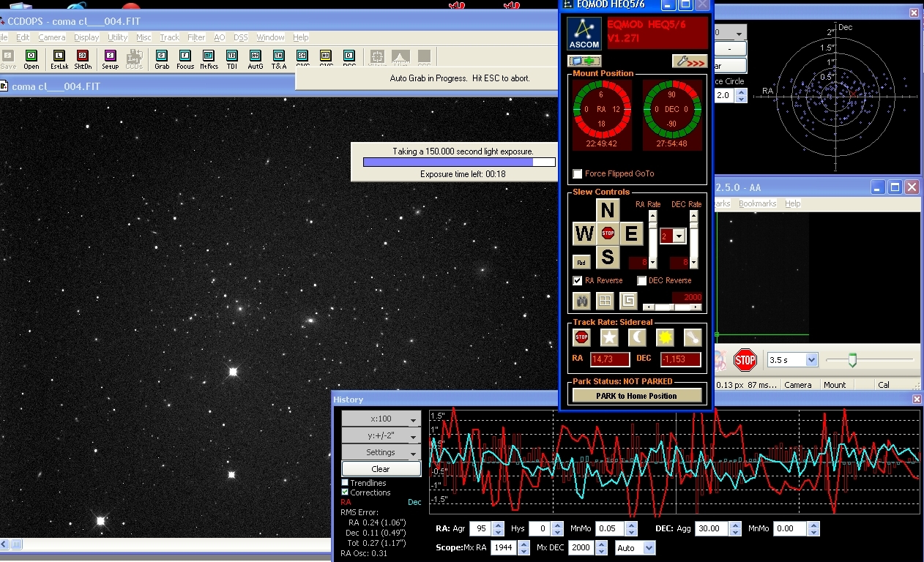The width and height of the screenshot is (924, 562).
Task: Click the DEC Rate vertical slider
Action: 694,239
